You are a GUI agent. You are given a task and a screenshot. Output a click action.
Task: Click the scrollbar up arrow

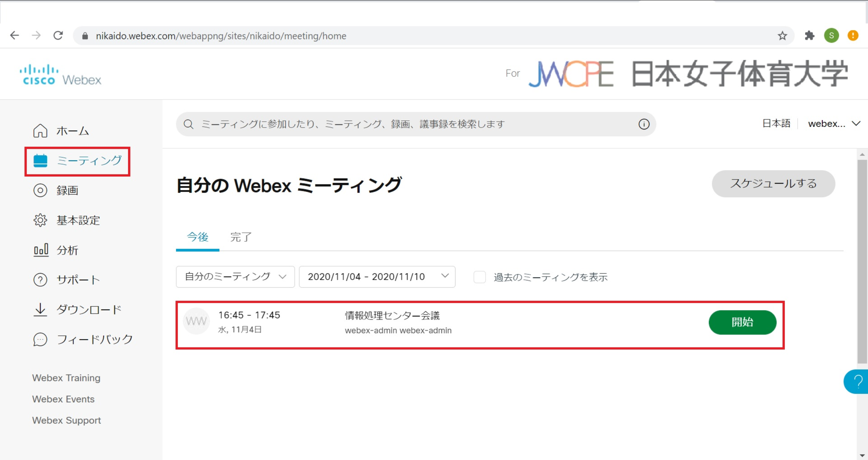point(862,154)
